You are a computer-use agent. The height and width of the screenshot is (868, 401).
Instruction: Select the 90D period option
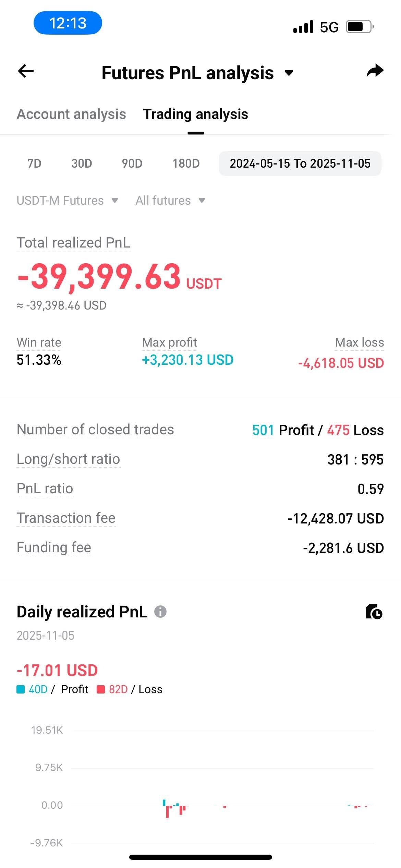[x=132, y=164]
